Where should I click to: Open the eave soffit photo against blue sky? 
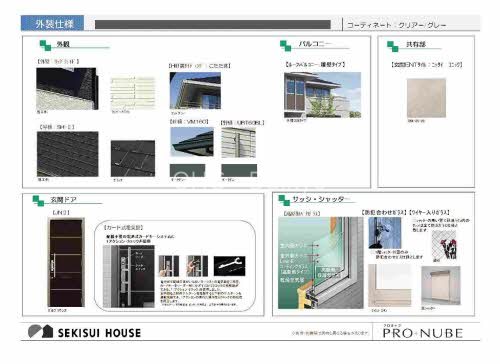[195, 91]
